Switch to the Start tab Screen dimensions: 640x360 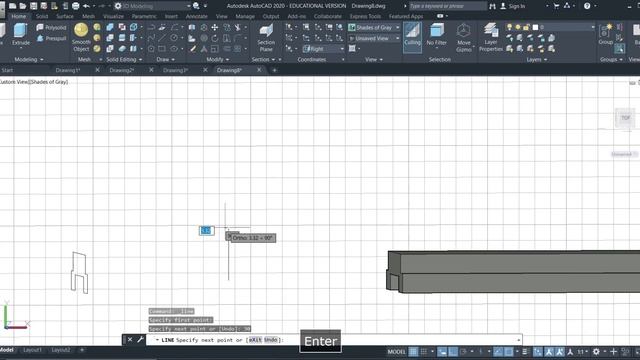point(7,70)
